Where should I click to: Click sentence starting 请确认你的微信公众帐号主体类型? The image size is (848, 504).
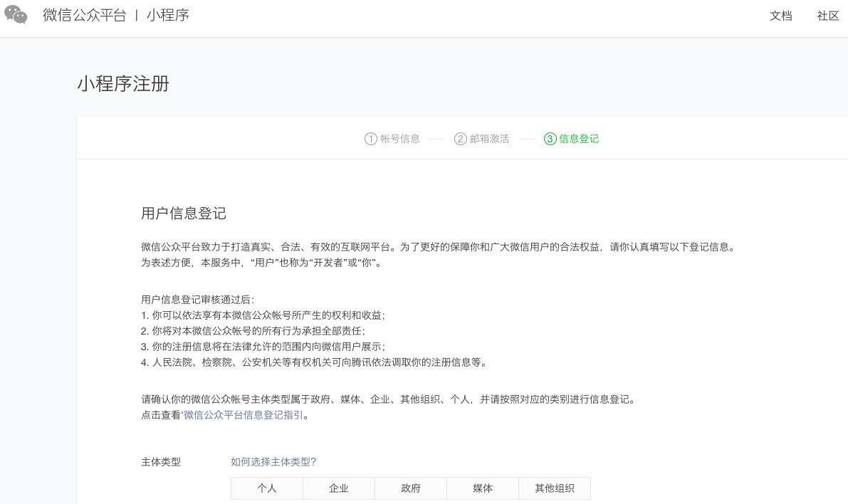pyautogui.click(x=389, y=399)
